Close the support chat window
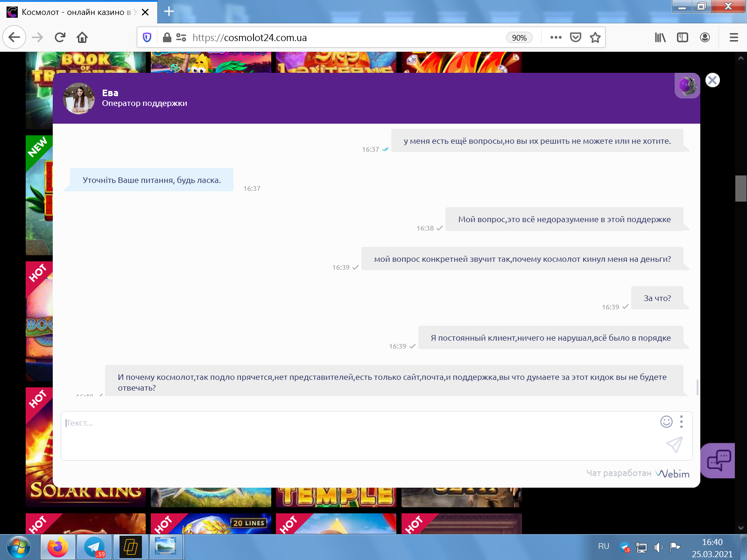The height and width of the screenshot is (560, 747). pyautogui.click(x=712, y=80)
